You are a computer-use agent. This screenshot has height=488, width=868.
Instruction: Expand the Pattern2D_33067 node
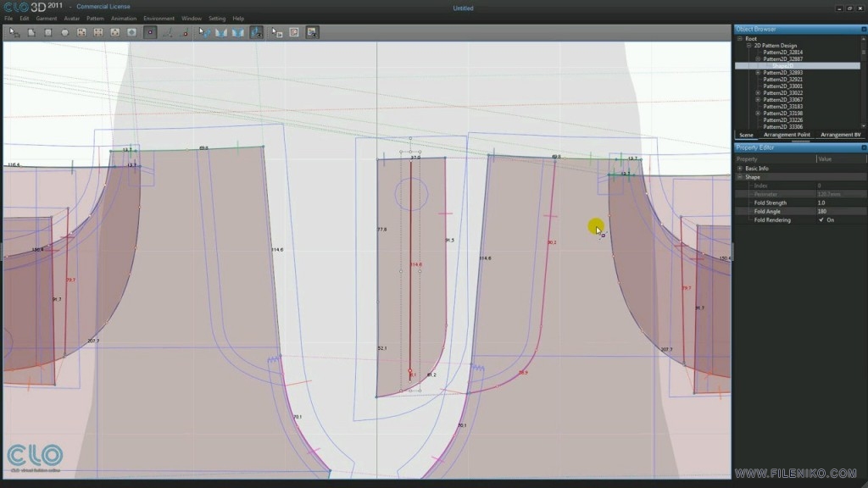[758, 100]
